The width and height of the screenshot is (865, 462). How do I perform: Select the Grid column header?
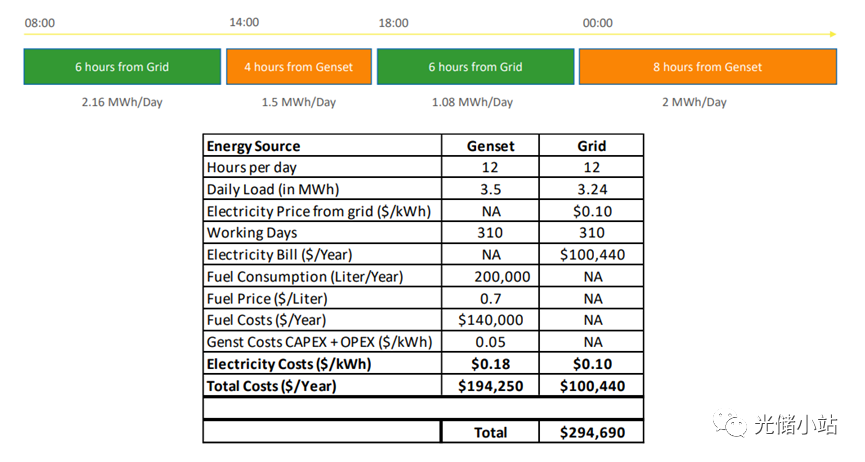(592, 146)
